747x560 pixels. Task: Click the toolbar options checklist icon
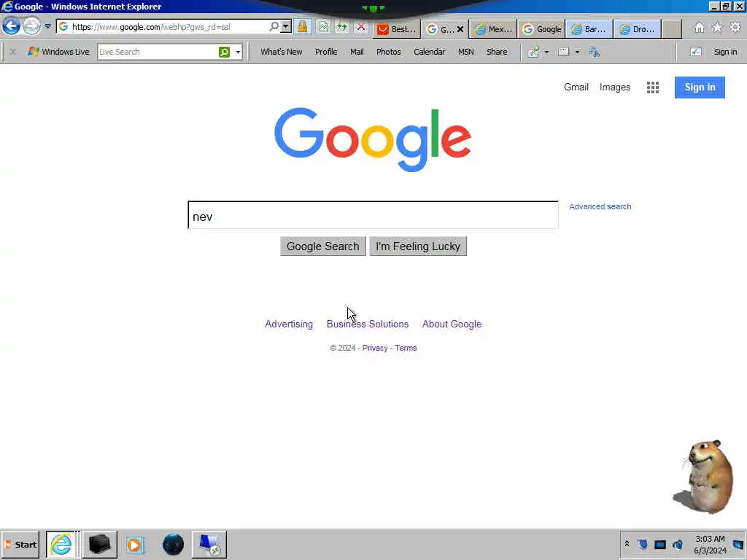[x=695, y=52]
